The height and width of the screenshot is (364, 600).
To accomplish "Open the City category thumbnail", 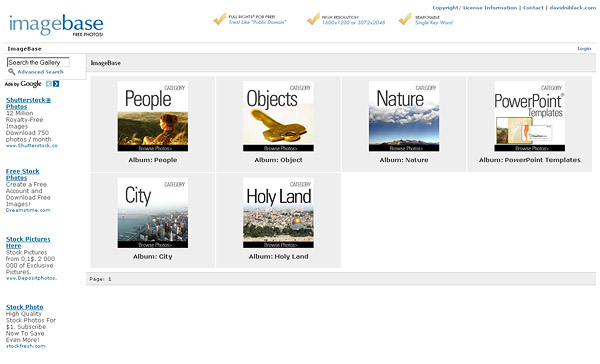I will point(153,212).
